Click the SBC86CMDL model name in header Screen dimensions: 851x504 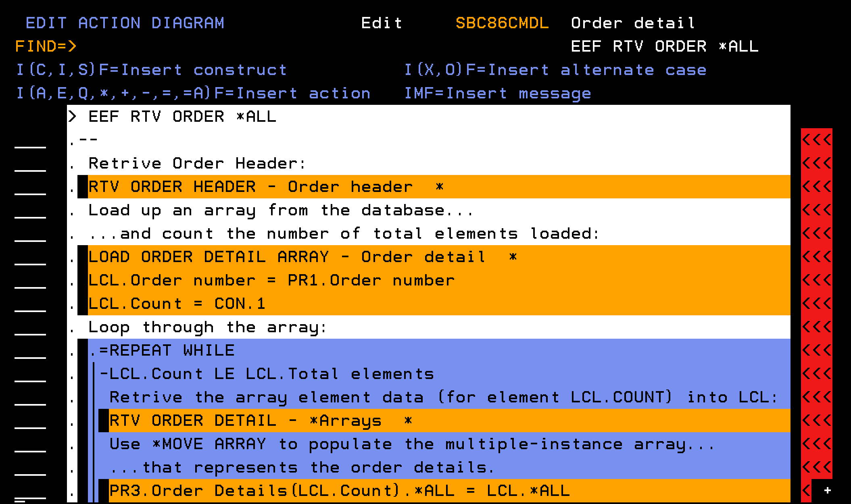[x=502, y=23]
